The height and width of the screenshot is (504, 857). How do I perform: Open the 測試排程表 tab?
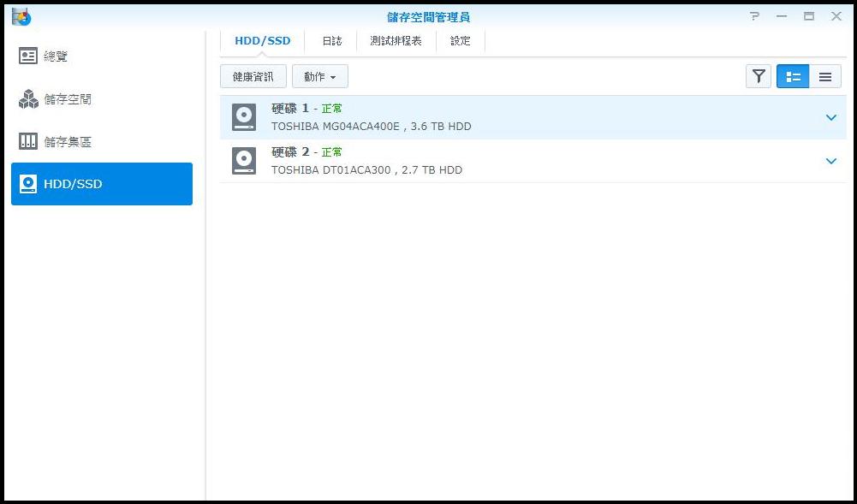click(396, 41)
